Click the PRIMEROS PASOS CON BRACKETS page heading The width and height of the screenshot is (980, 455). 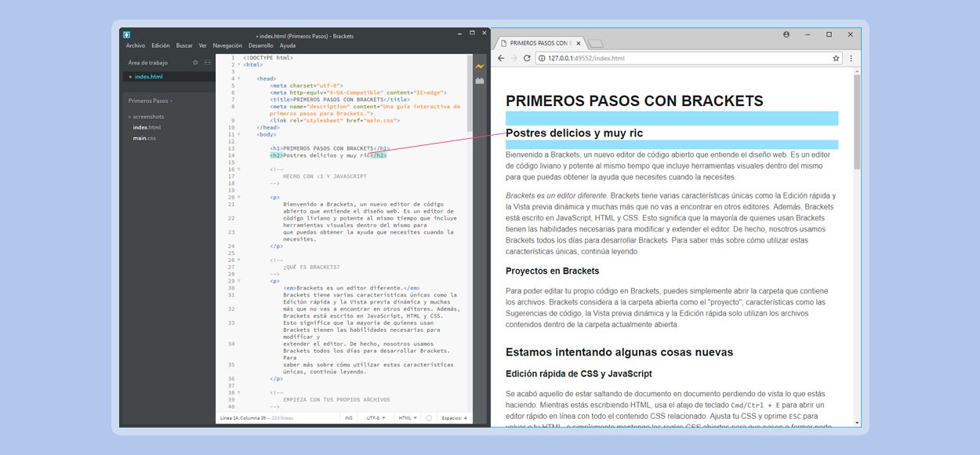tap(634, 101)
